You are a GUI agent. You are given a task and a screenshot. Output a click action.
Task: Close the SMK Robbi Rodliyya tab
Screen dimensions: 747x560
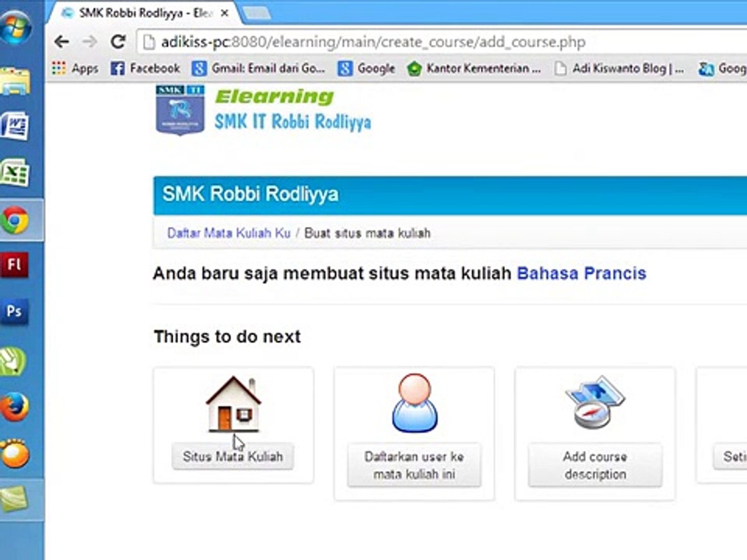click(x=225, y=13)
